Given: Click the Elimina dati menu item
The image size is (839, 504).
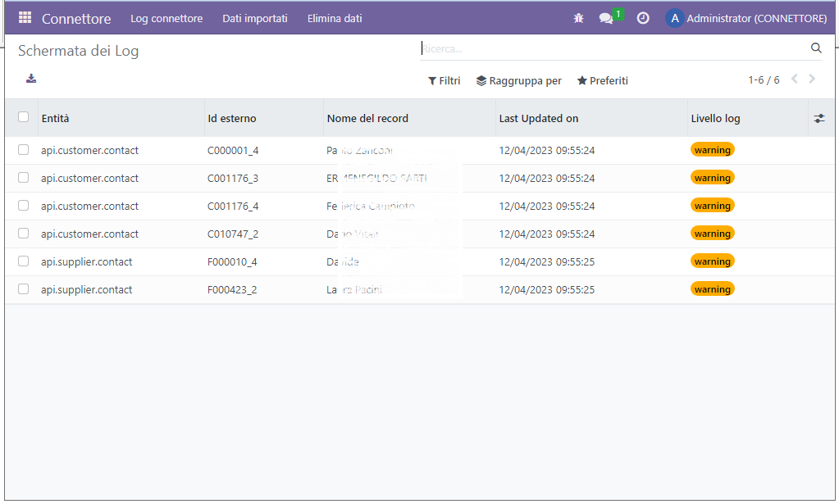Looking at the screenshot, I should [x=335, y=18].
